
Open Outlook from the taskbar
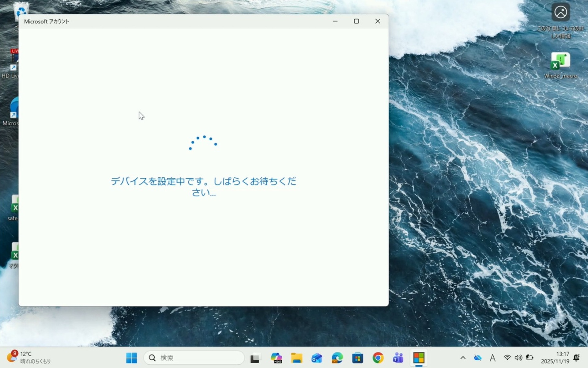[x=317, y=358]
